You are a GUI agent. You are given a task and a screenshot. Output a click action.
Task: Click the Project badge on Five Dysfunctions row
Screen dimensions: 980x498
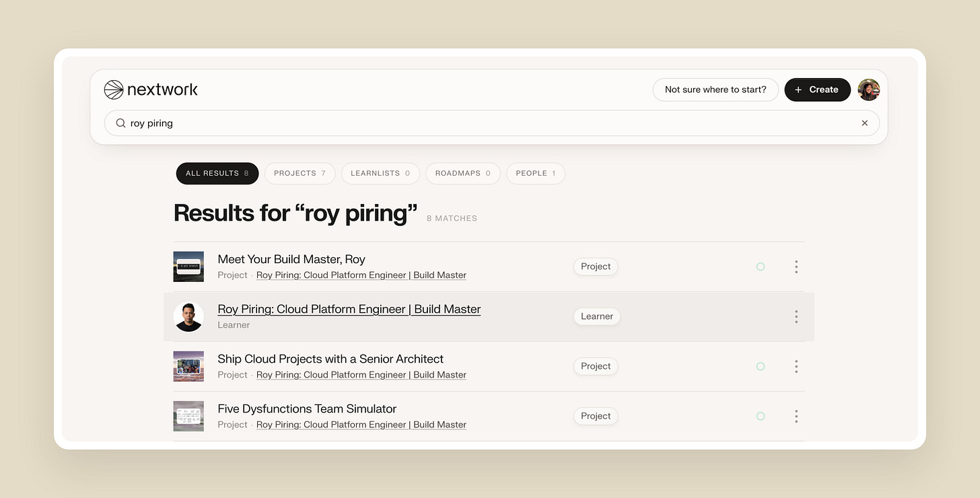[x=596, y=416]
